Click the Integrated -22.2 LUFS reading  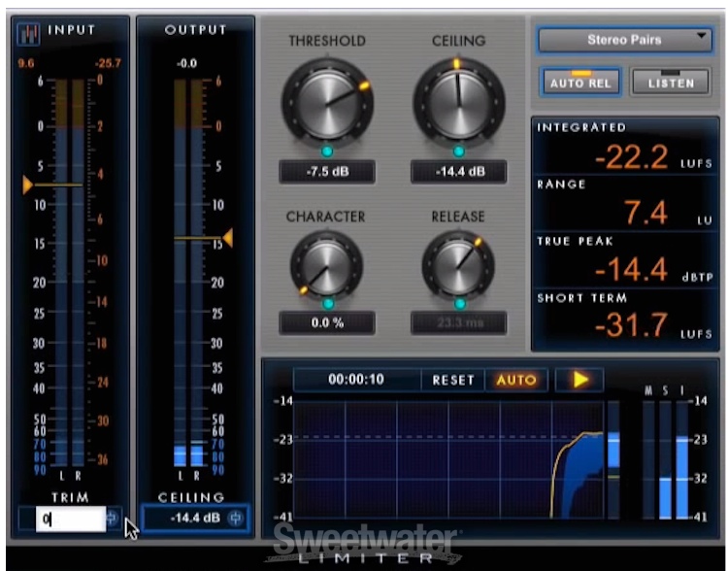(x=632, y=157)
